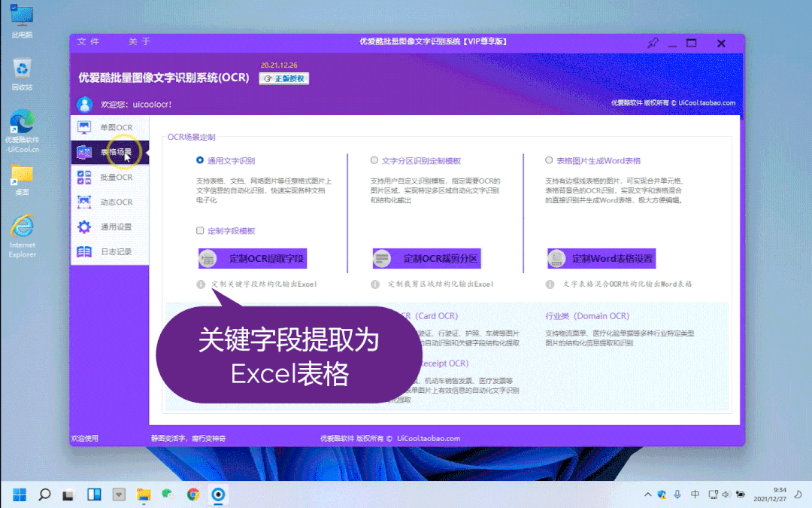
Task: Click the microphone tray icon
Action: [677, 494]
